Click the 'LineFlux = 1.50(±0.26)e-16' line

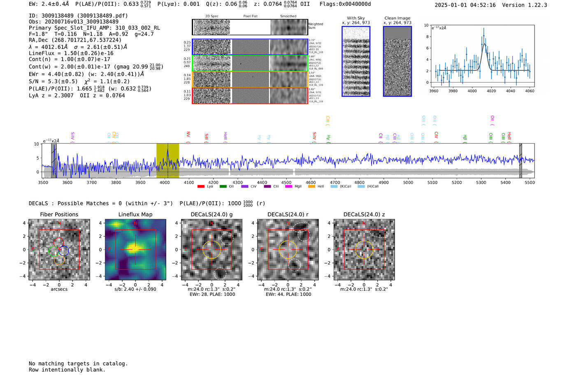pos(71,53)
